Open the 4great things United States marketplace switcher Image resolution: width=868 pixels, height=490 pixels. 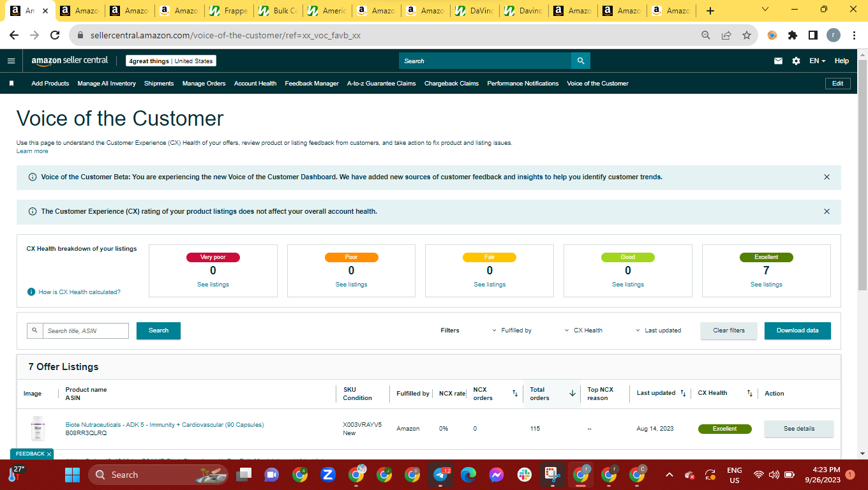pos(171,61)
